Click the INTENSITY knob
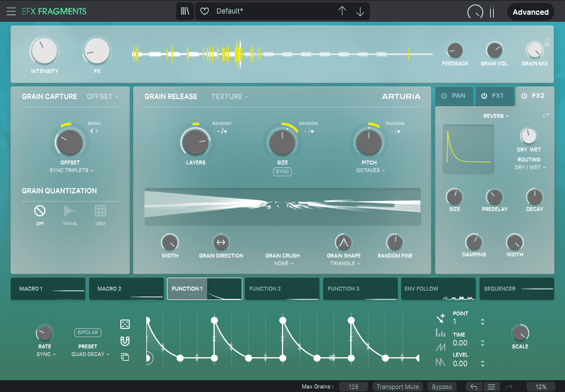The image size is (565, 392). (44, 51)
